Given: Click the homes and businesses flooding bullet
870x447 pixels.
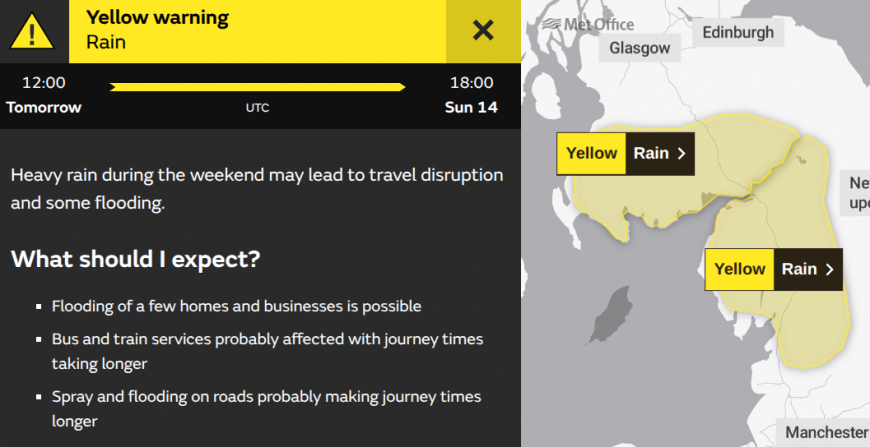Looking at the screenshot, I should [236, 306].
